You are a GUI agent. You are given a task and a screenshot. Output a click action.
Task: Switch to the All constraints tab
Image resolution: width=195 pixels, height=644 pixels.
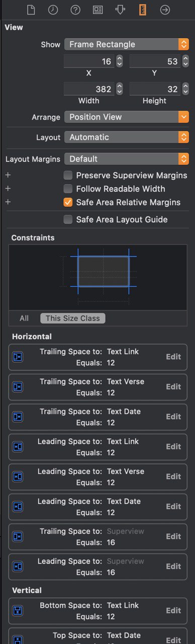[24, 318]
